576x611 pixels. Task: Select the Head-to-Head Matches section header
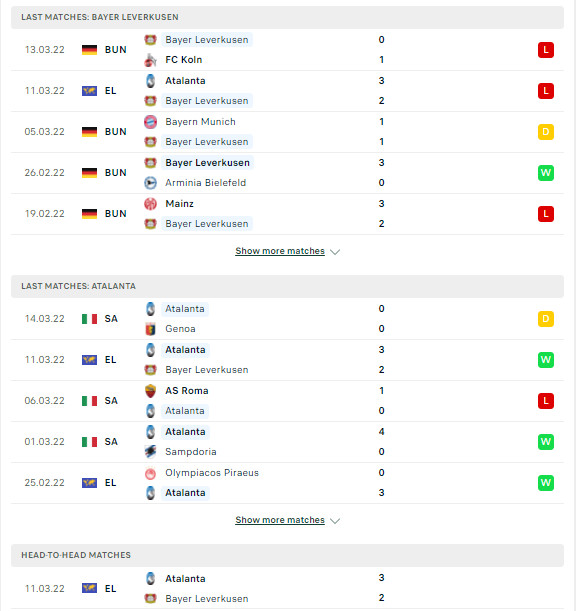(287, 555)
